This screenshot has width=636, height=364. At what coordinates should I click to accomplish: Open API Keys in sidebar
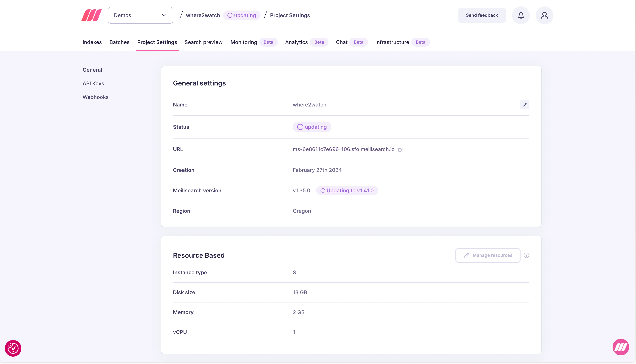point(93,83)
